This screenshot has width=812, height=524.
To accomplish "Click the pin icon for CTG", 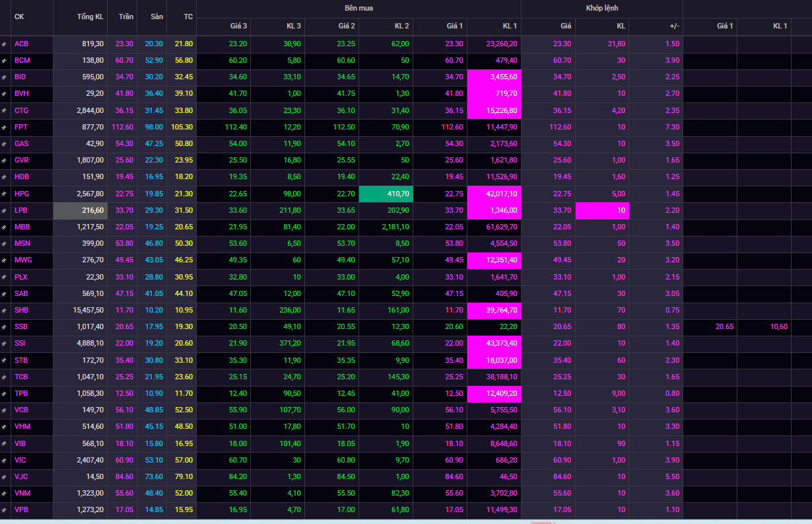I will tap(4, 110).
